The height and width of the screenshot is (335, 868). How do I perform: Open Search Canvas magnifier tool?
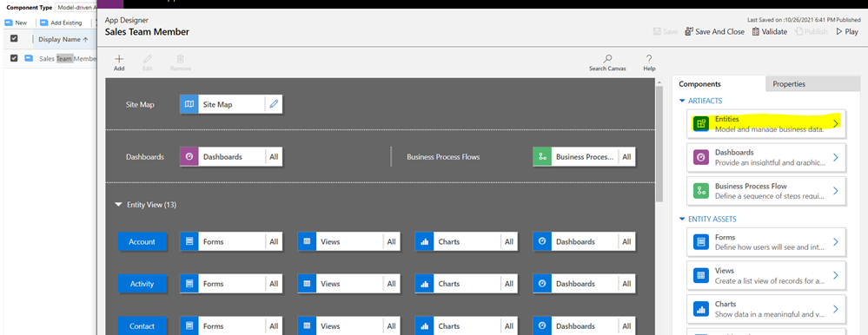tap(608, 59)
